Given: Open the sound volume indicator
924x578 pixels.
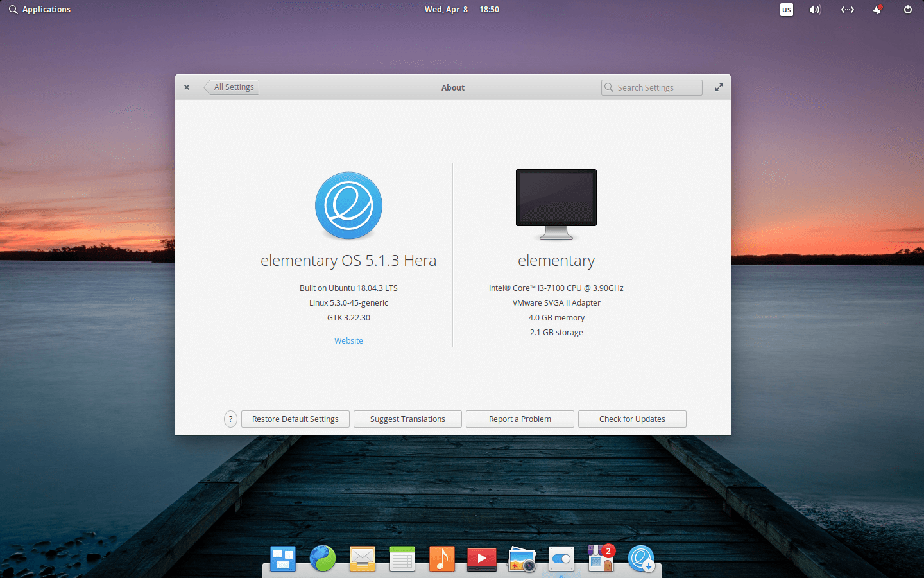Looking at the screenshot, I should tap(815, 10).
